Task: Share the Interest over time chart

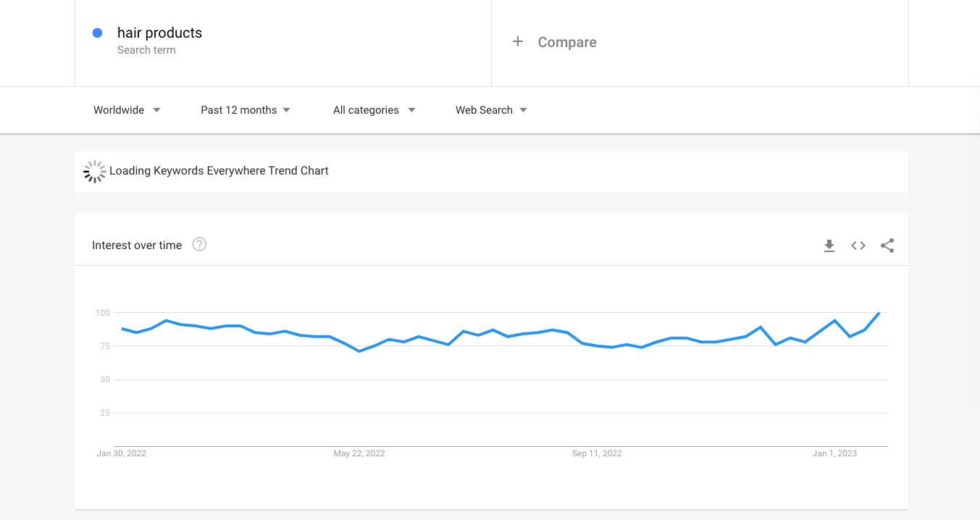Action: [x=887, y=246]
